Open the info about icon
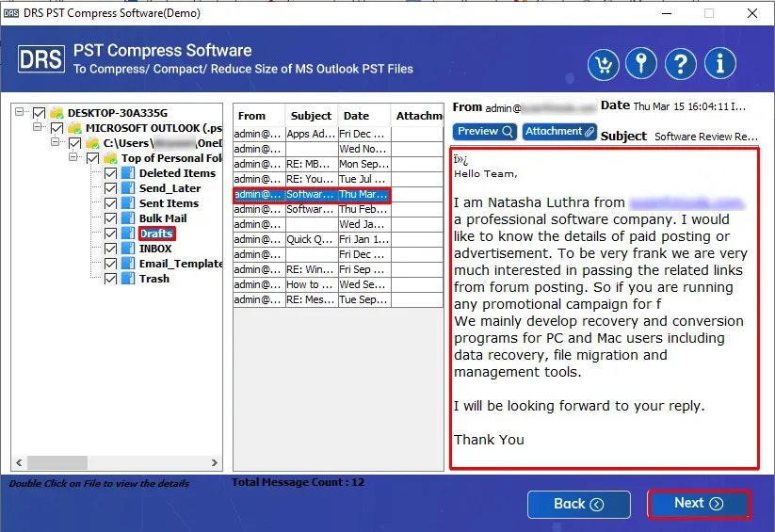 [x=719, y=64]
